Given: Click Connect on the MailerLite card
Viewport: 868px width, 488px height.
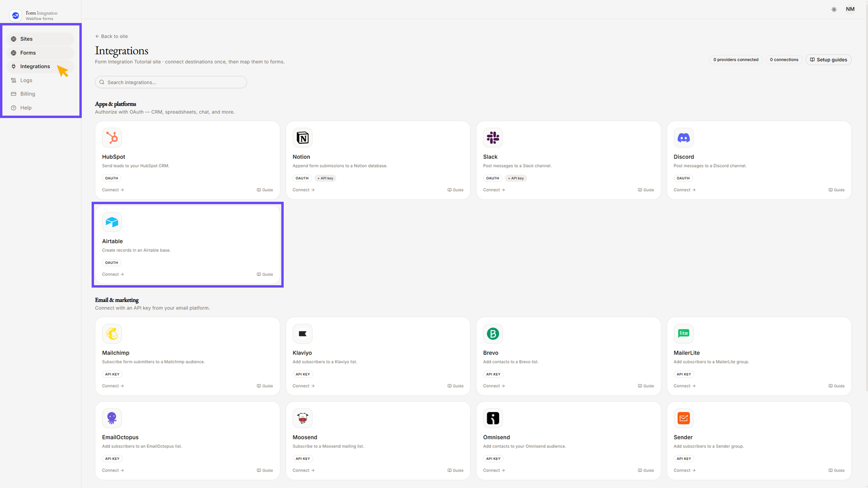Looking at the screenshot, I should (685, 386).
